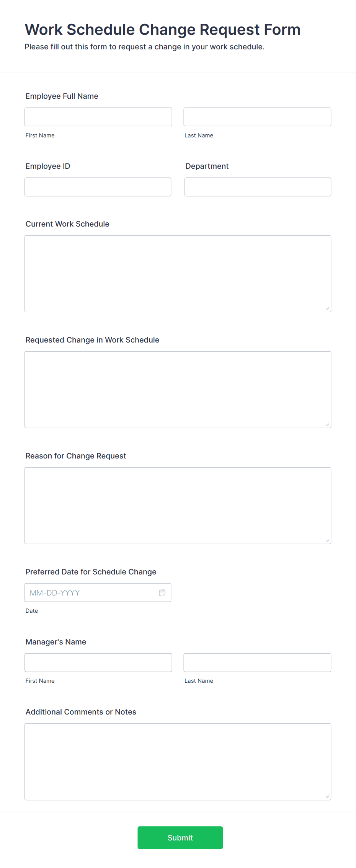
Task: Click the employee Last Name input field
Action: (257, 117)
